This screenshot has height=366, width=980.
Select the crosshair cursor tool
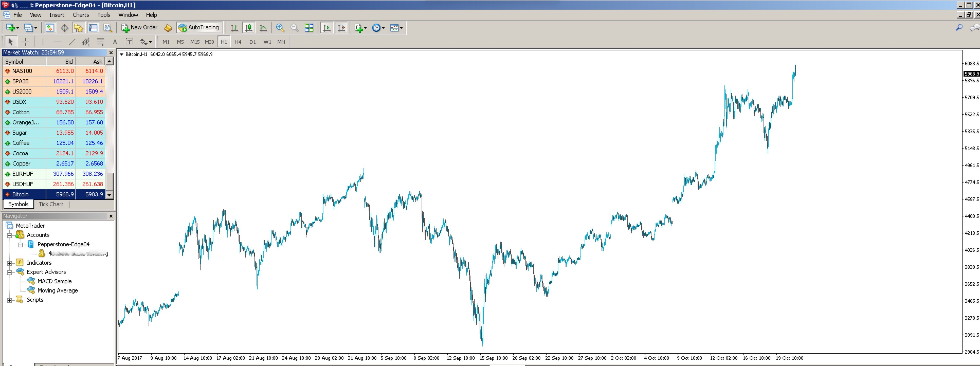coord(25,42)
